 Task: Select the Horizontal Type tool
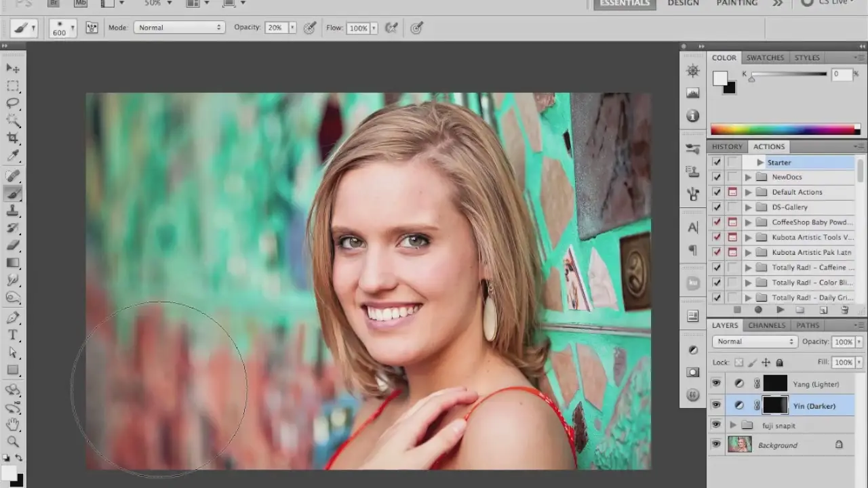pyautogui.click(x=13, y=335)
